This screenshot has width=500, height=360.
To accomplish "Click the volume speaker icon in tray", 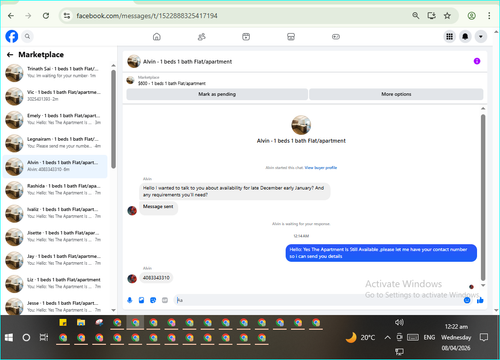I will pyautogui.click(x=399, y=322).
